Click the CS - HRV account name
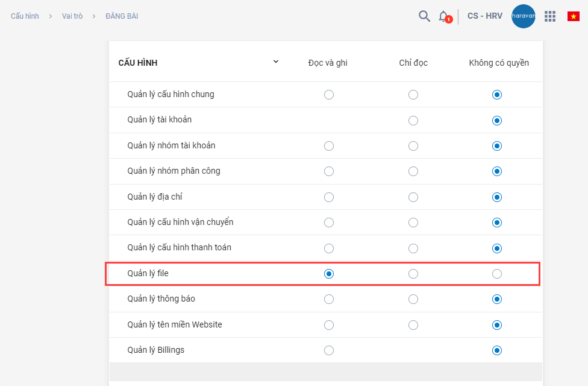This screenshot has height=386, width=588. pyautogui.click(x=484, y=16)
